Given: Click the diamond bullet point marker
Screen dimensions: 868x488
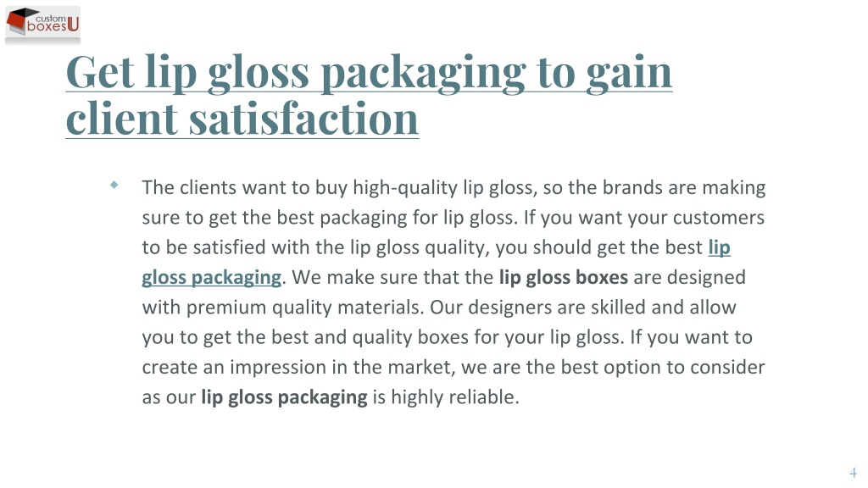Looking at the screenshot, I should (x=114, y=185).
